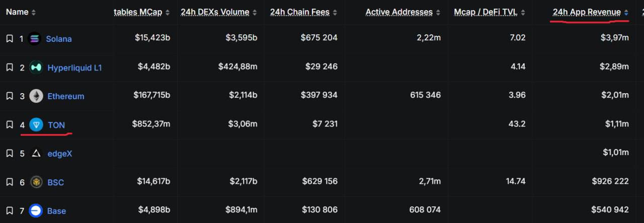Click the TON chain logo icon

(36, 125)
